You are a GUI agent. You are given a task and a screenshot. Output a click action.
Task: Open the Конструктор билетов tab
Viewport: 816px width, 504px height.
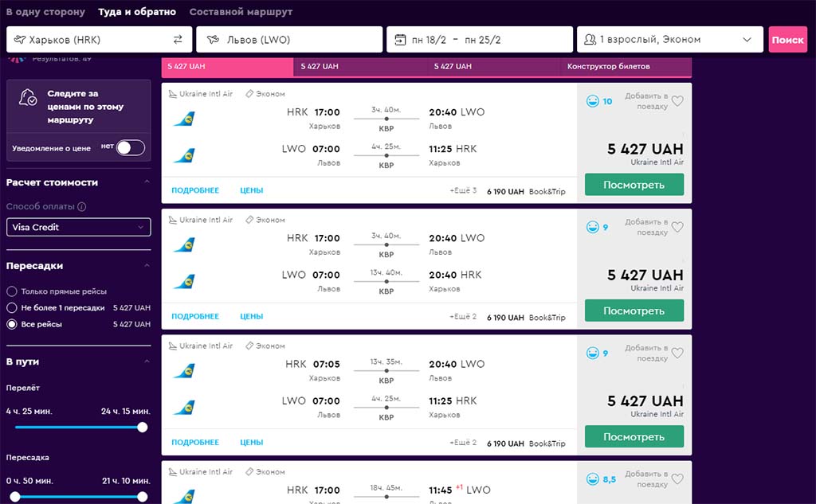[608, 67]
